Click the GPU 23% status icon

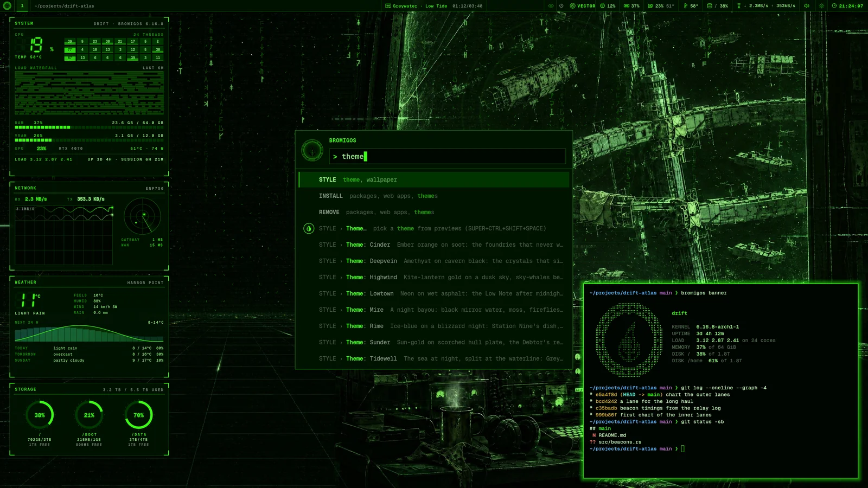point(650,6)
